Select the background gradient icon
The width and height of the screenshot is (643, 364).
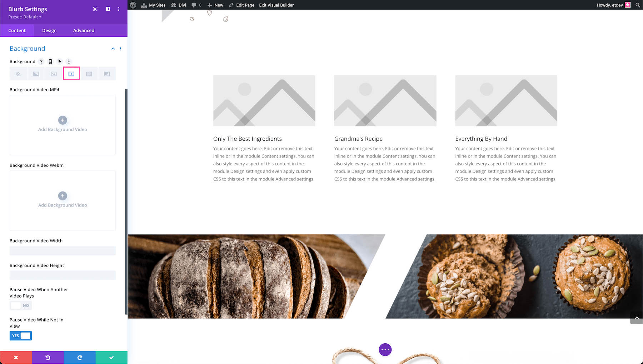[x=36, y=74]
